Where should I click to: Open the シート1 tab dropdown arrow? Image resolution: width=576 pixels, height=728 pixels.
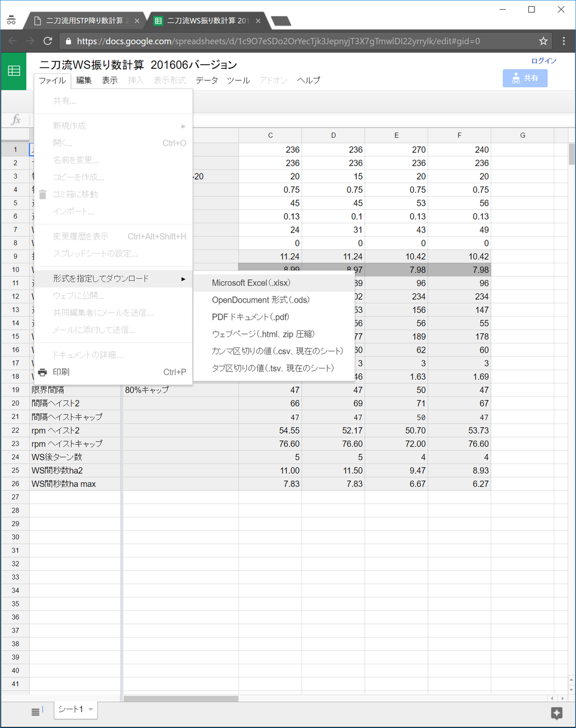click(90, 709)
